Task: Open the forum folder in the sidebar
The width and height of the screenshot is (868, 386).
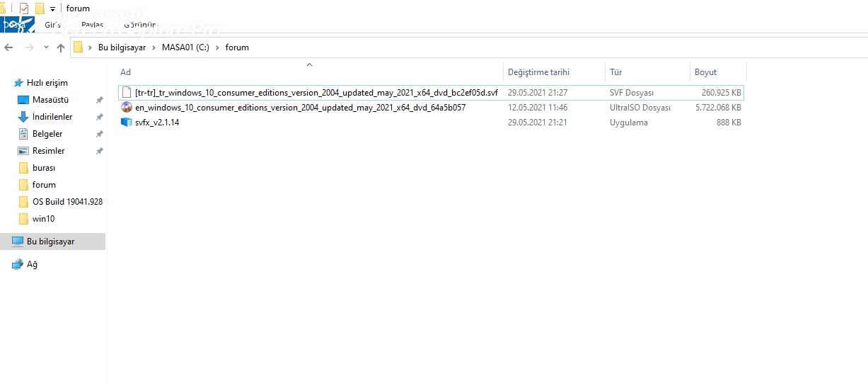Action: pos(44,185)
